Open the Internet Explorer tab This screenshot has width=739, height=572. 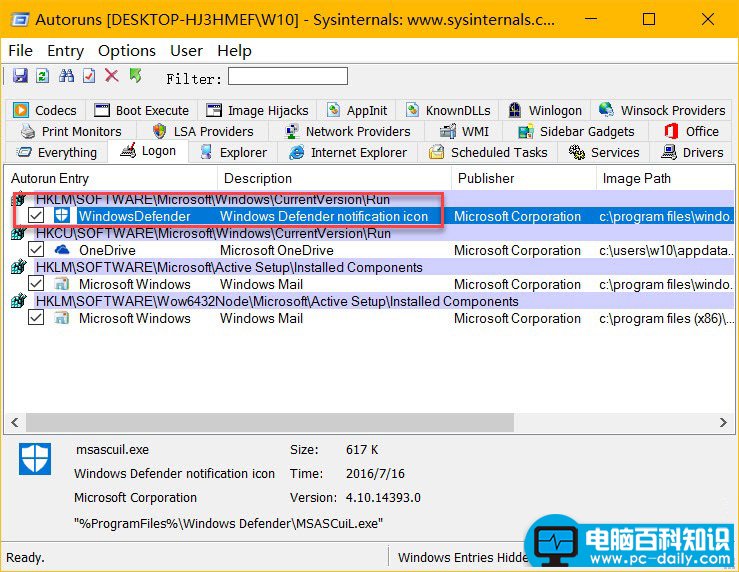(348, 153)
